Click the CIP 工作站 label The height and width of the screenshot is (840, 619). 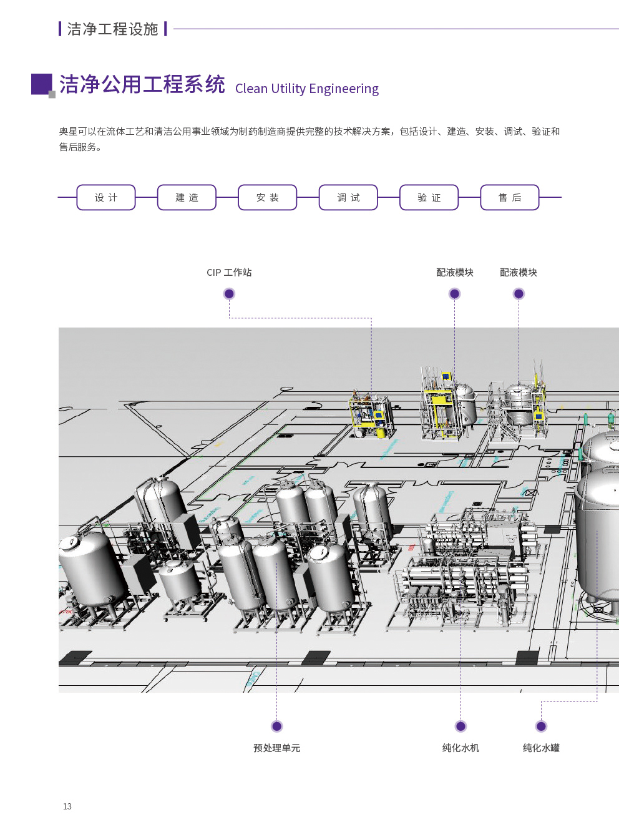point(229,273)
